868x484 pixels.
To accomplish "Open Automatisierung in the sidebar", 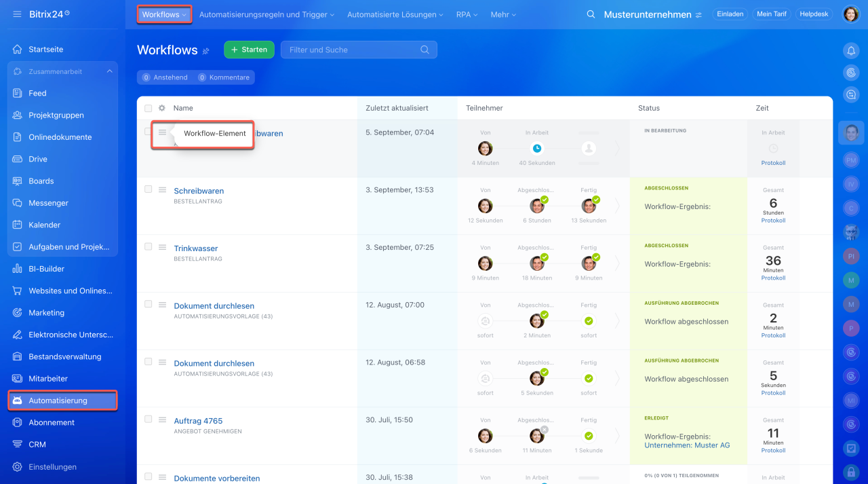I will click(62, 401).
